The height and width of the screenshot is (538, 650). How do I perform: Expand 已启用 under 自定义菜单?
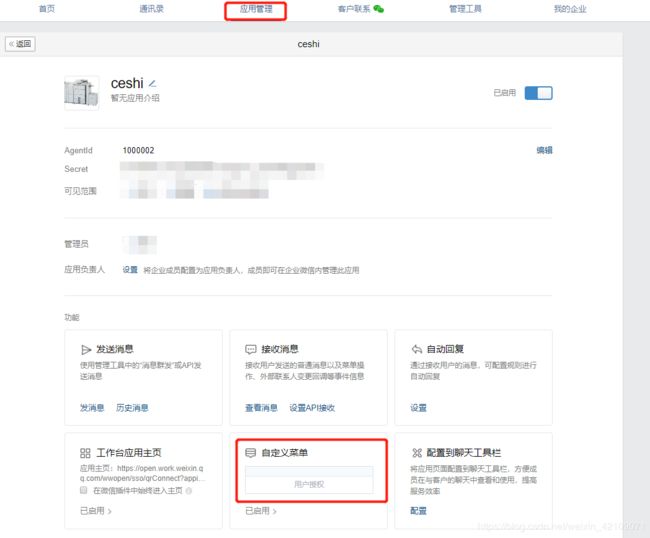tap(261, 511)
